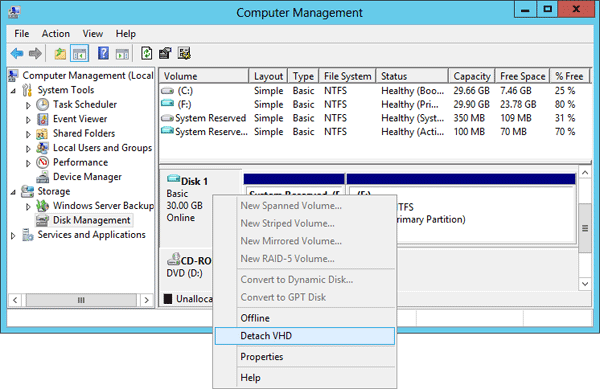Viewport: 600px width, 389px height.
Task: Click the Local Users and Groups icon
Action: click(42, 148)
